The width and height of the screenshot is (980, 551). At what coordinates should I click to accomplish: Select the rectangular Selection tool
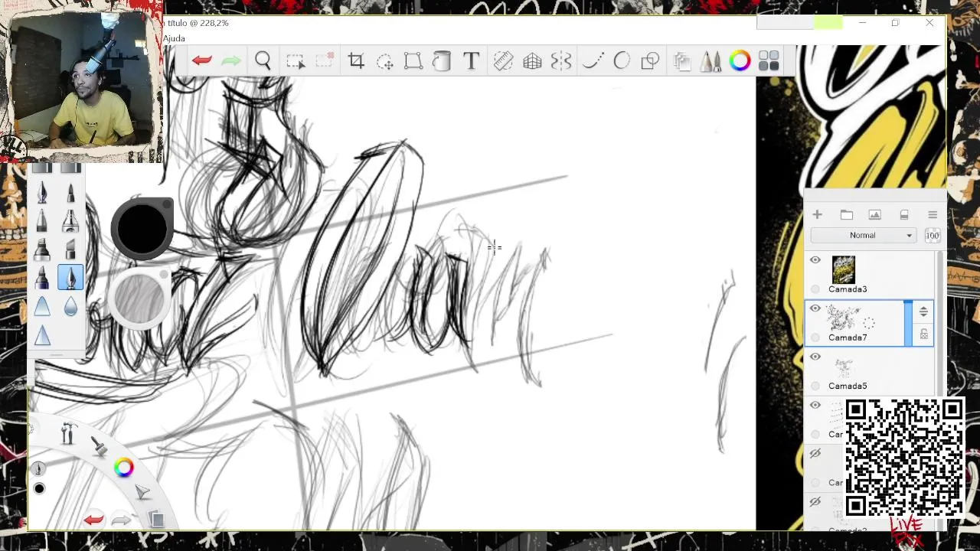296,61
